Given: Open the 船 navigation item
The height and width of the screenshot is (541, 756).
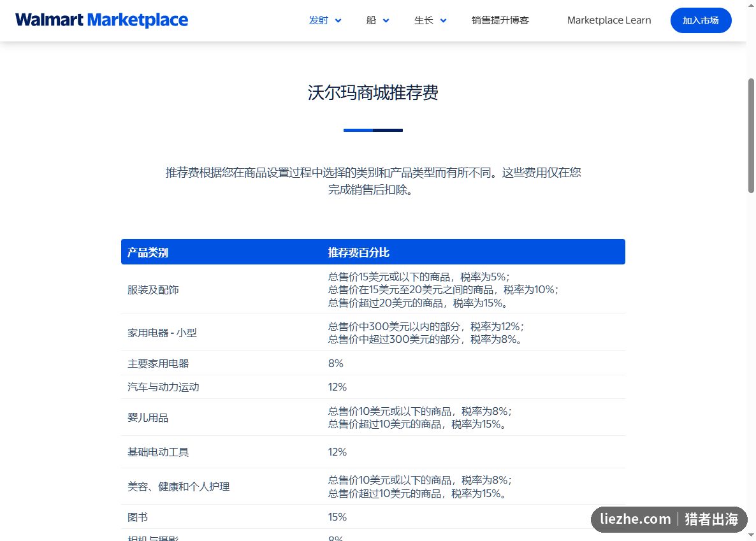Looking at the screenshot, I should click(x=371, y=20).
